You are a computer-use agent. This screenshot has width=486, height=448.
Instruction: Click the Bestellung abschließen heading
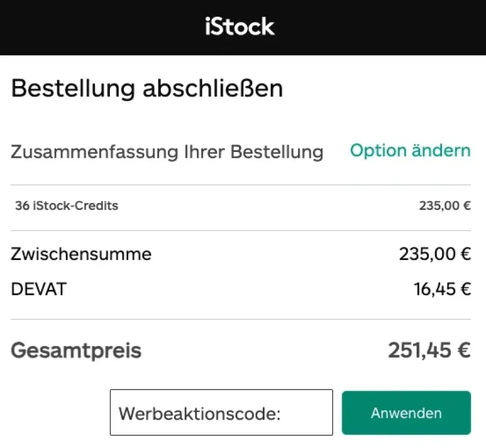pyautogui.click(x=147, y=88)
